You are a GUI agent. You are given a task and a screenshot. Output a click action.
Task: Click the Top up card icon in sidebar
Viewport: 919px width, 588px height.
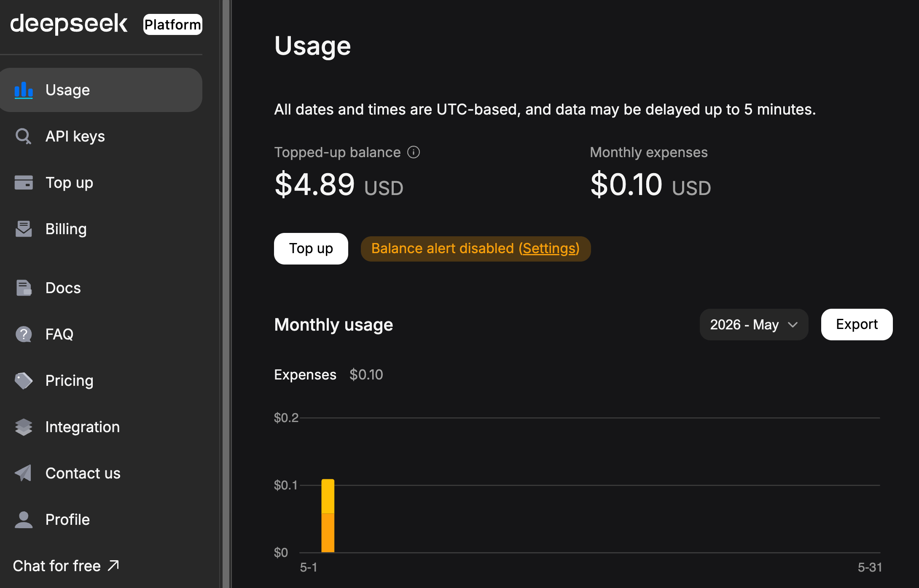click(x=24, y=183)
